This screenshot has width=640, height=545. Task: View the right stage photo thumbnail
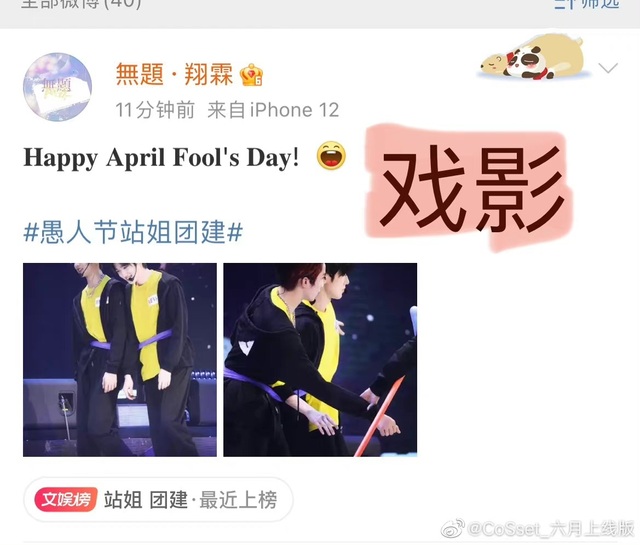pos(320,360)
